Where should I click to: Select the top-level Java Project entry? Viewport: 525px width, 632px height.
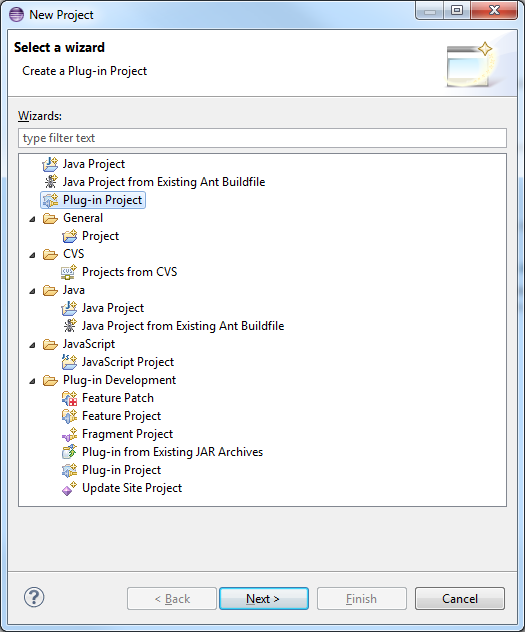point(93,164)
